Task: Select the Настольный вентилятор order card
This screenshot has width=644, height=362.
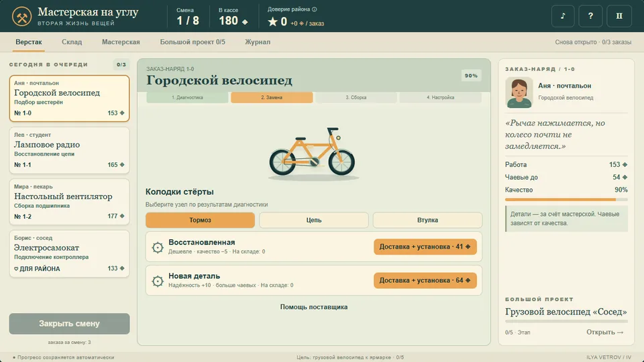Action: point(69,202)
